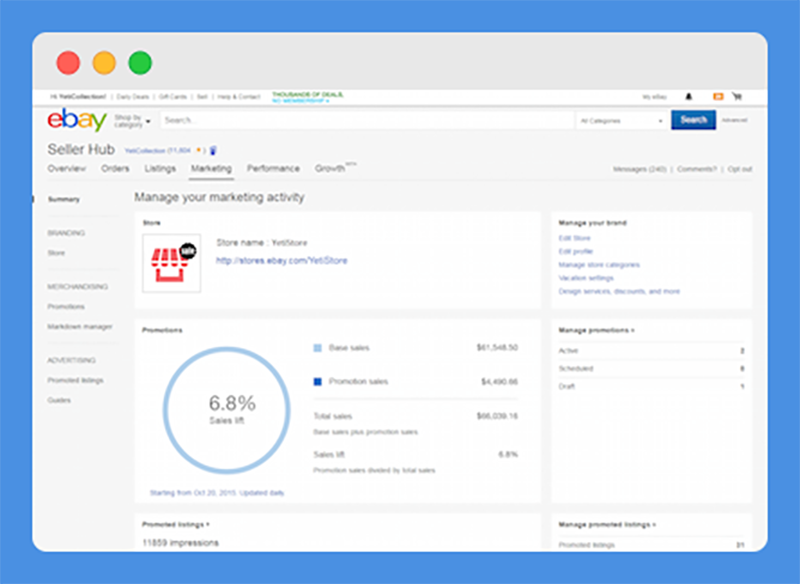Open the shopping cart
The image size is (800, 584).
pyautogui.click(x=737, y=96)
